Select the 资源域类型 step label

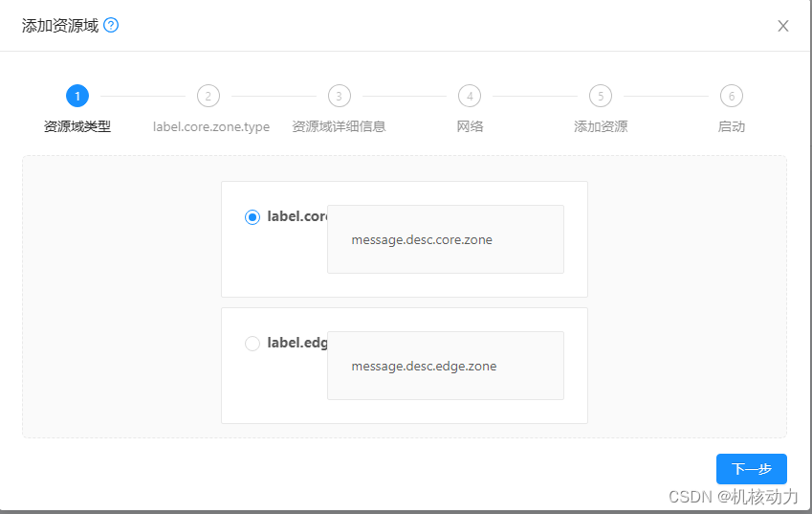point(77,126)
